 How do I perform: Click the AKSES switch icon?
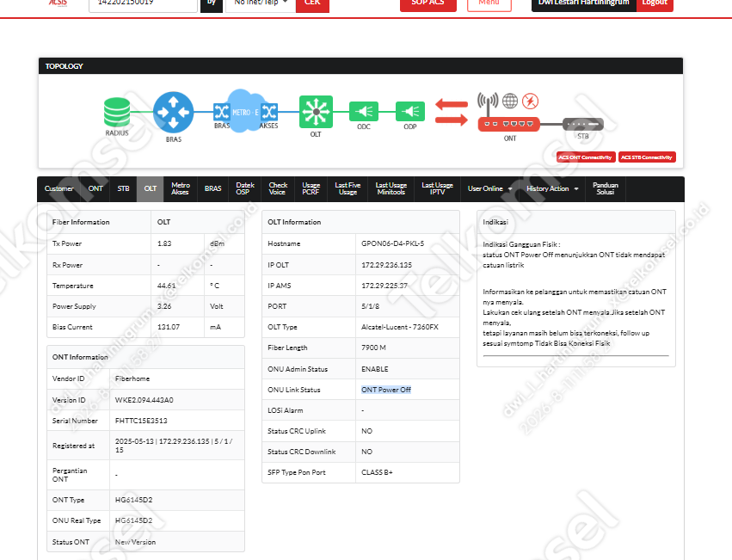(269, 112)
